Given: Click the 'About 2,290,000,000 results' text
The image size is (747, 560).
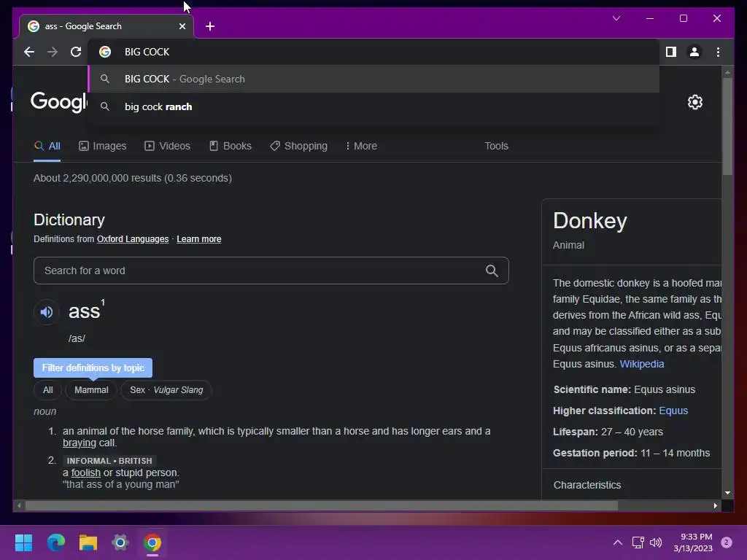Looking at the screenshot, I should [x=133, y=178].
